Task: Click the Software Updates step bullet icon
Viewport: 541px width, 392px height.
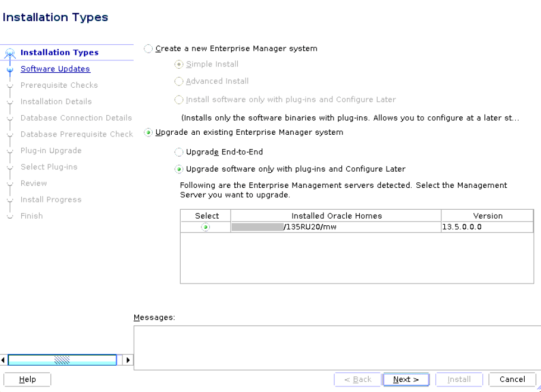Action: 10,70
